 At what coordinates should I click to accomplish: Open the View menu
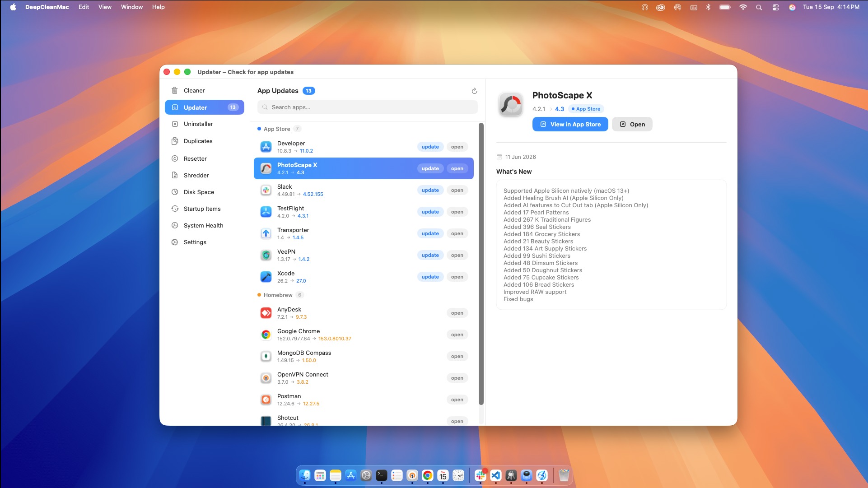(x=105, y=7)
